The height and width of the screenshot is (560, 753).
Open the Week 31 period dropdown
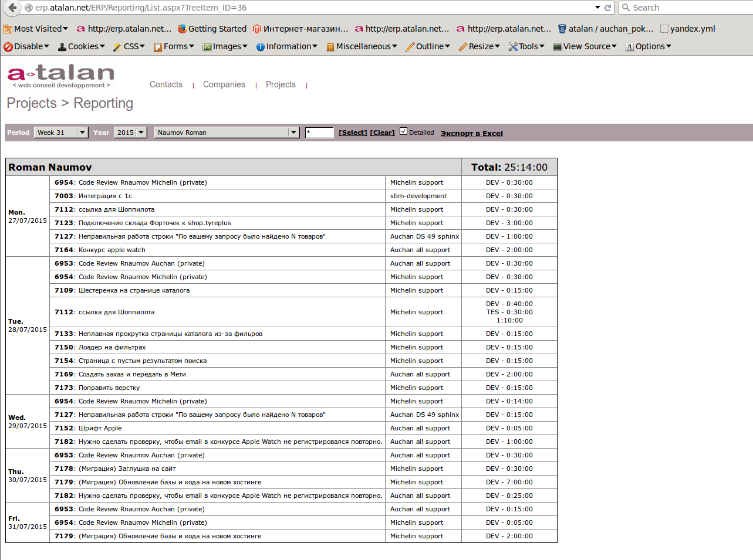(x=61, y=133)
